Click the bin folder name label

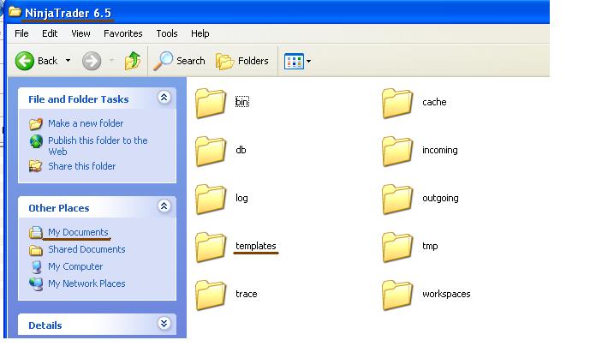click(x=242, y=102)
